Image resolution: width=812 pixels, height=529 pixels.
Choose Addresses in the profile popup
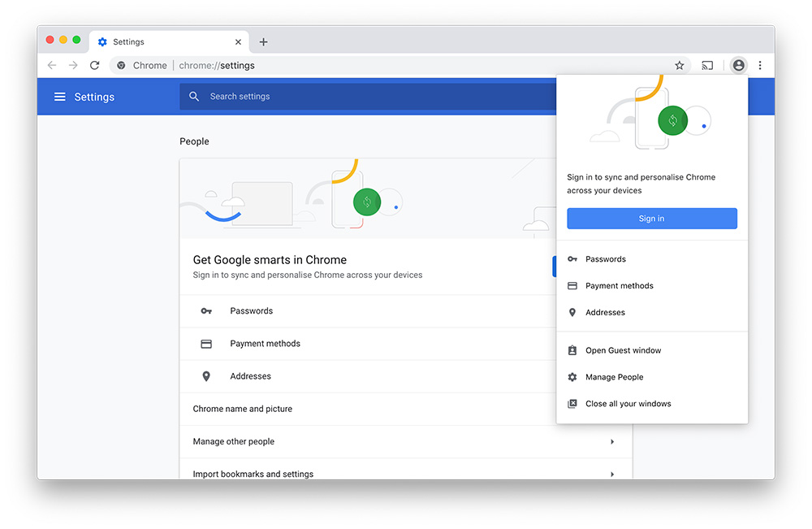coord(605,312)
